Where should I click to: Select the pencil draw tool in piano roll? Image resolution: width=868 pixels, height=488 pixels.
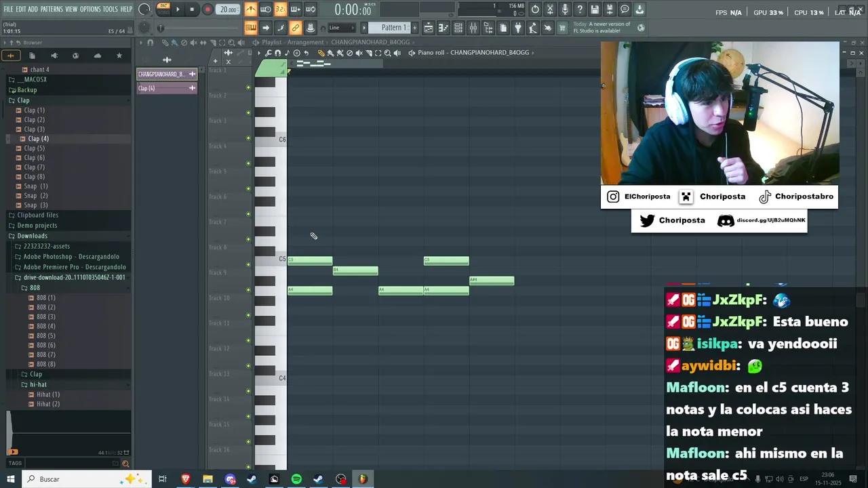click(321, 53)
